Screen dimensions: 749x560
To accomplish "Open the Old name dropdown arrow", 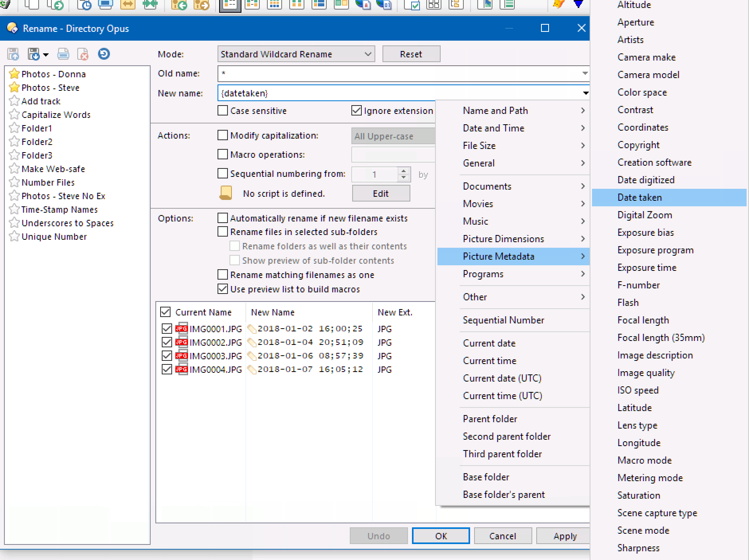I will click(585, 73).
